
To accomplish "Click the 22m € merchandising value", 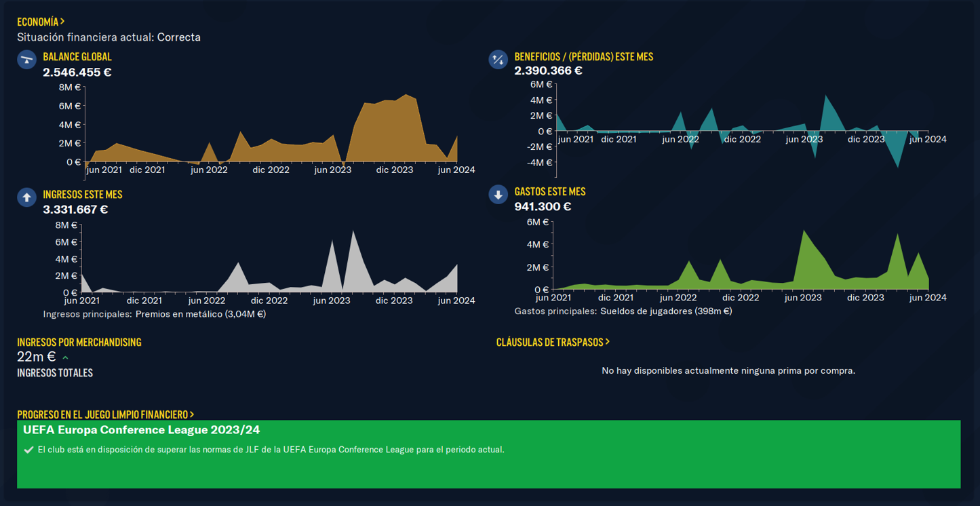I will (37, 357).
